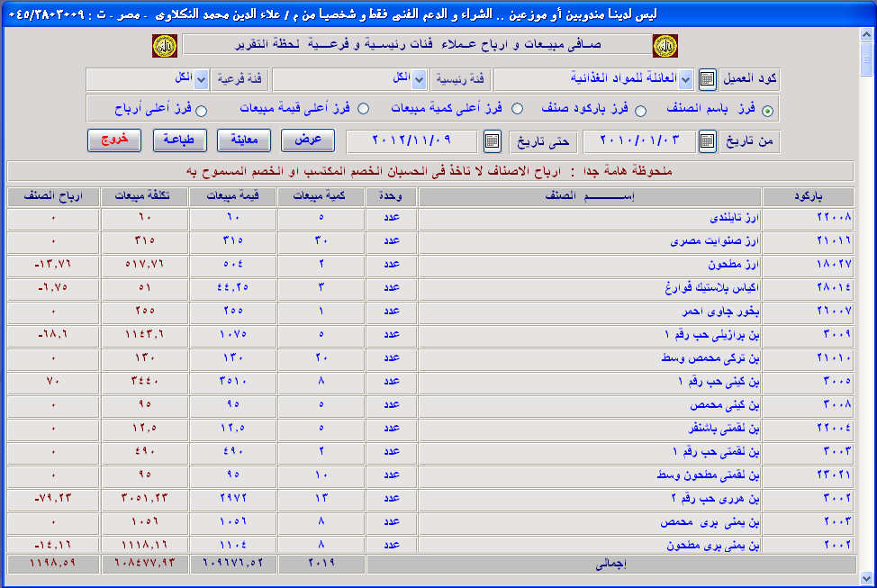Click the 'من تاريخ' start date field

coord(639,141)
